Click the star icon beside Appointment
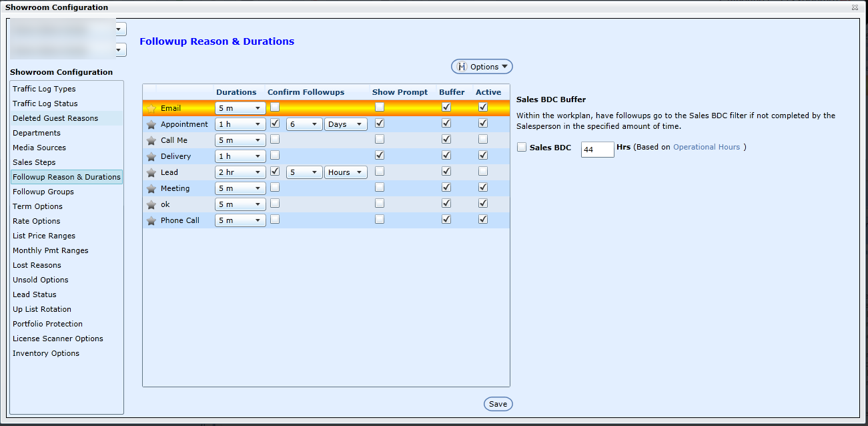 151,124
